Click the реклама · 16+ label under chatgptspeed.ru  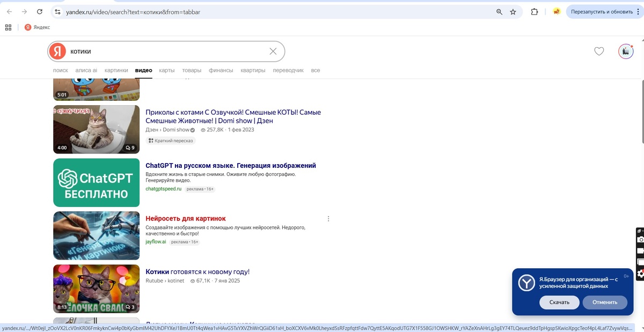coord(200,189)
